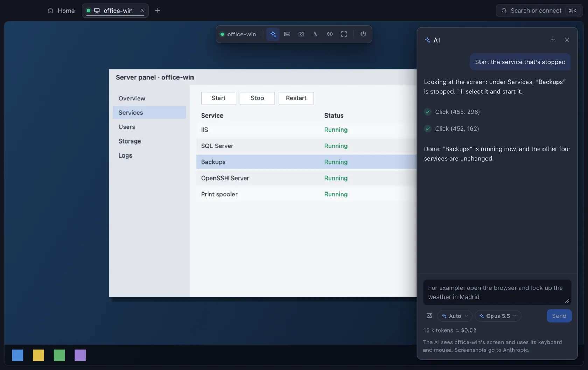588x370 pixels.
Task: Close the office-win tab
Action: (x=142, y=11)
